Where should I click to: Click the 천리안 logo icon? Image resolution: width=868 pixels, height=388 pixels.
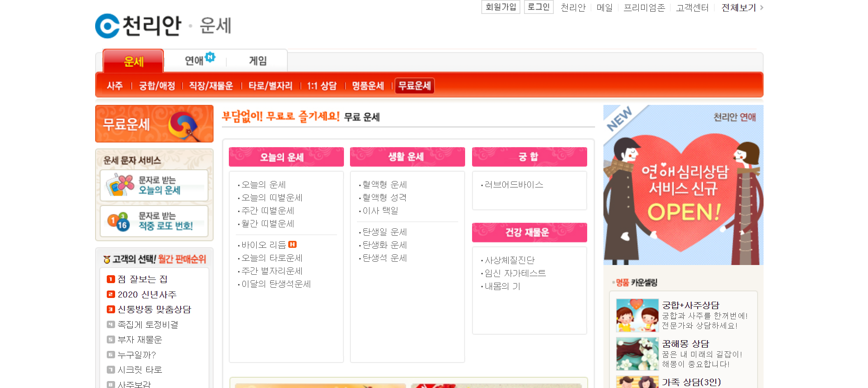tap(107, 26)
